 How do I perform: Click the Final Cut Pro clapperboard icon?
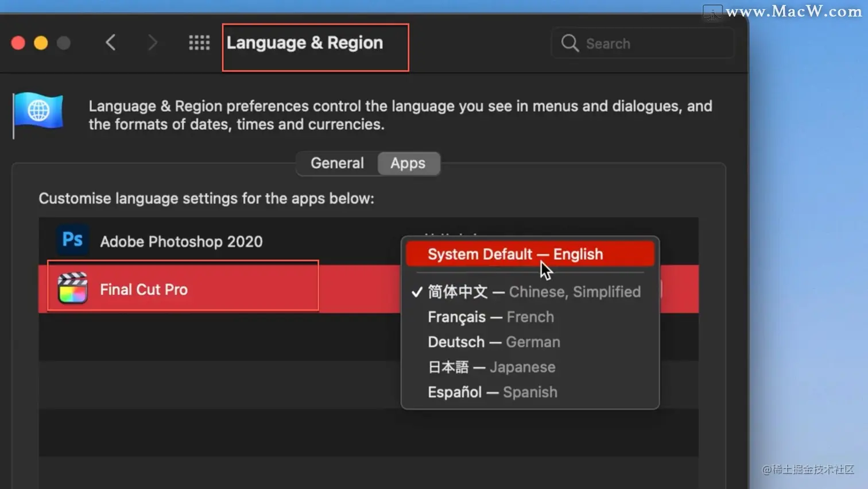tap(72, 288)
